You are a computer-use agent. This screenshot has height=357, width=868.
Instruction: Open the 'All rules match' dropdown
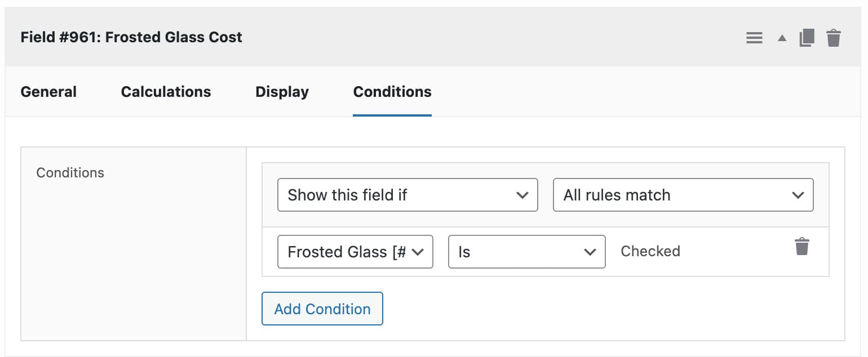(x=683, y=195)
